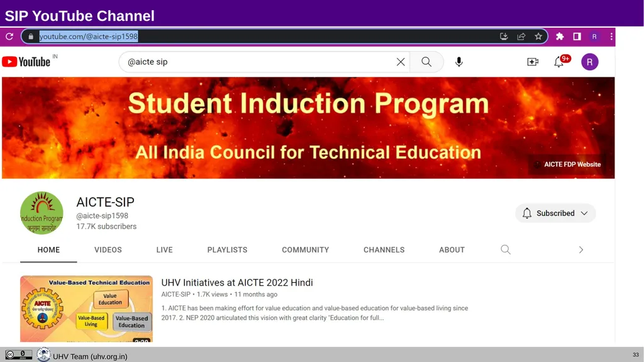Click the UHV Team (uhv.org.in) footer text
This screenshot has height=362, width=644.
(90, 356)
